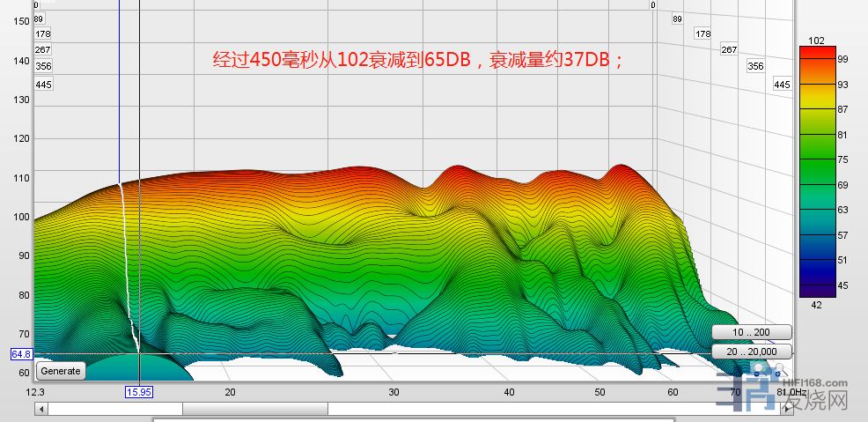The height and width of the screenshot is (422, 868).
Task: Click the left-side 356 ms time label
Action: pos(43,66)
